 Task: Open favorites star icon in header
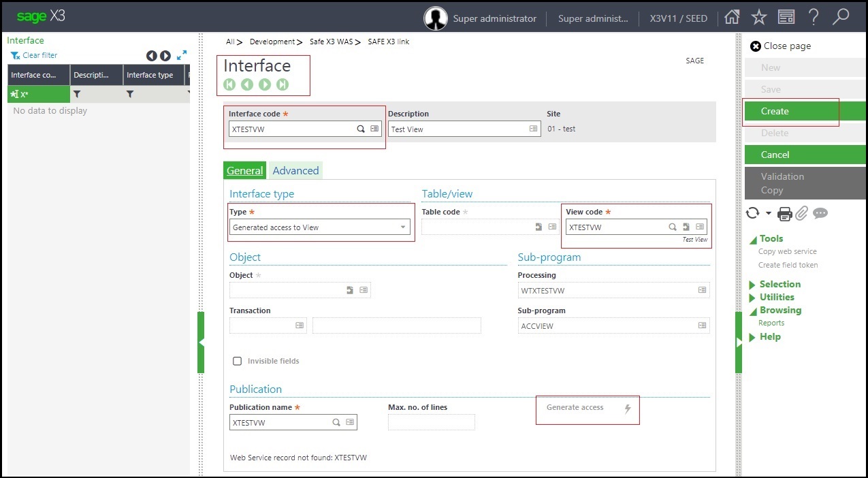pyautogui.click(x=758, y=18)
